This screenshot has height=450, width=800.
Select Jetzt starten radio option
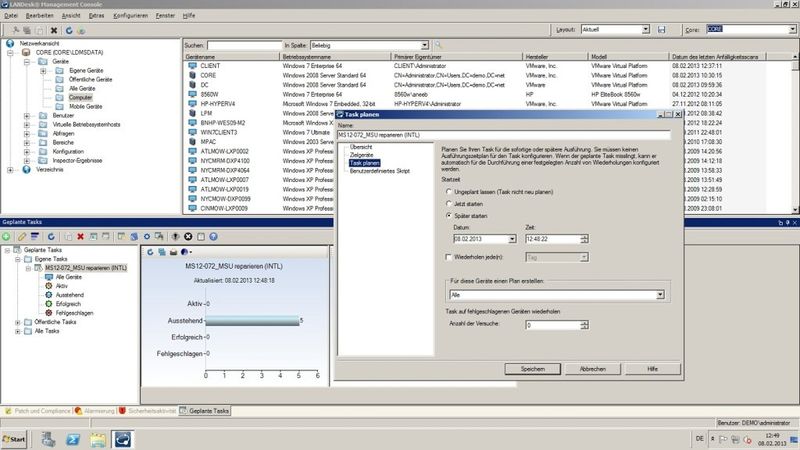point(449,204)
